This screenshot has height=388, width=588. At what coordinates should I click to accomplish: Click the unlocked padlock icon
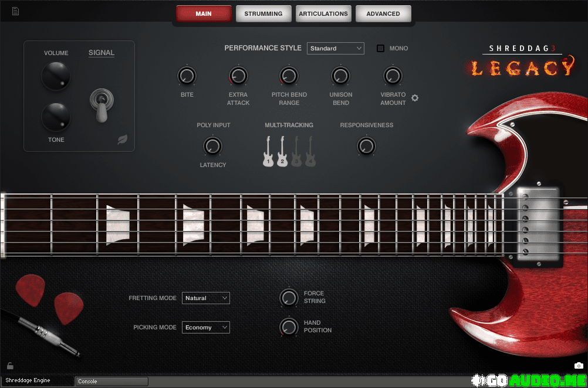pyautogui.click(x=10, y=366)
